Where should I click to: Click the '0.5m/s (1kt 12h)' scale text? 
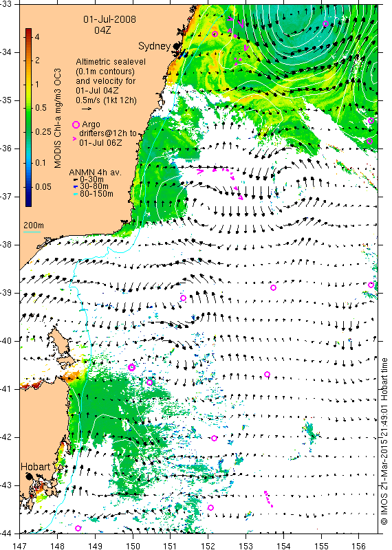pyautogui.click(x=106, y=100)
